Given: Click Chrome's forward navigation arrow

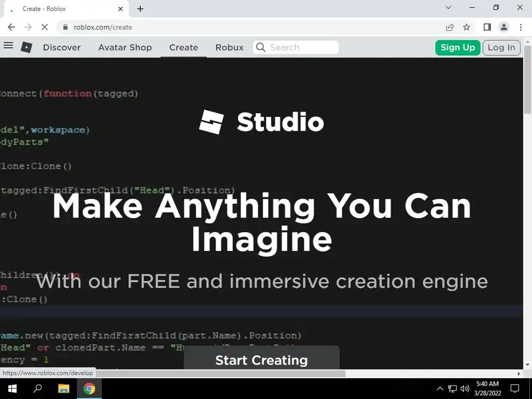Looking at the screenshot, I should point(28,27).
